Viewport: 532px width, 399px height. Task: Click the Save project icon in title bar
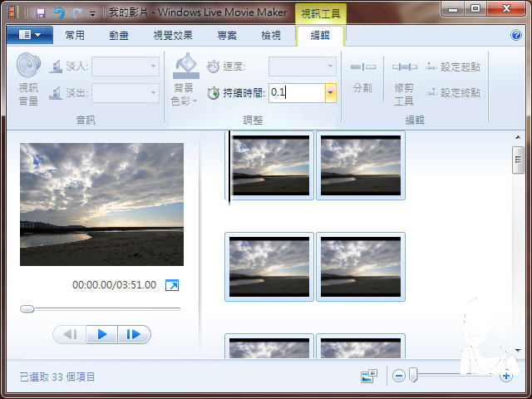click(x=41, y=13)
